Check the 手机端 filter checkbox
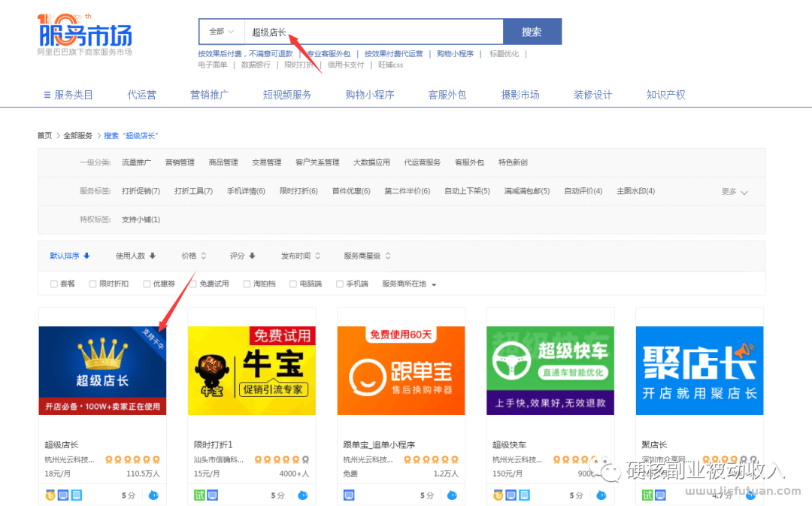This screenshot has height=506, width=812. click(x=340, y=283)
